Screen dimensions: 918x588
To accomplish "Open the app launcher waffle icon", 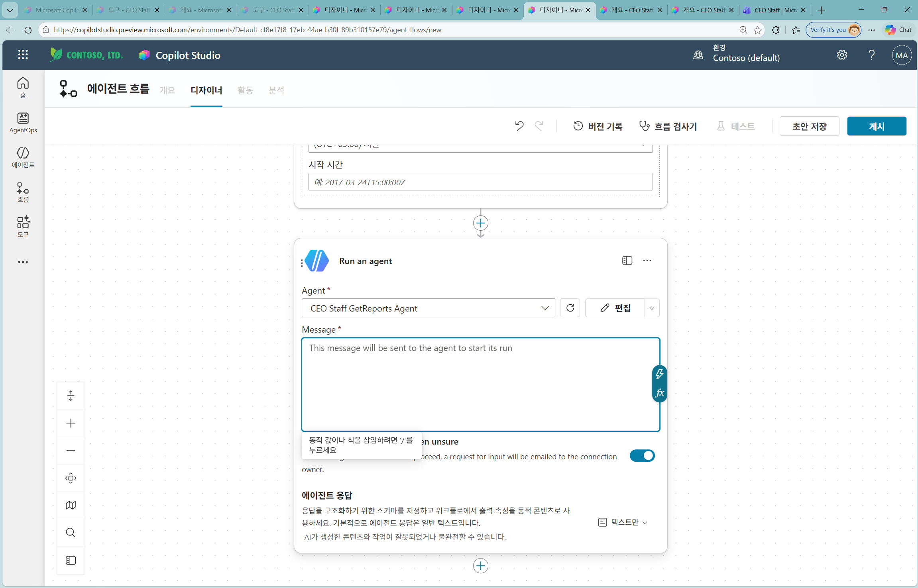I will click(23, 55).
